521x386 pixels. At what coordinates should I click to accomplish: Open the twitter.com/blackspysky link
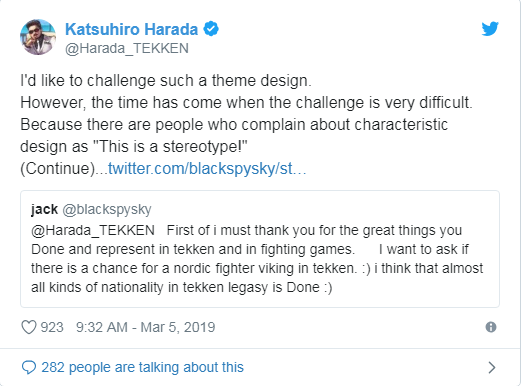point(207,168)
